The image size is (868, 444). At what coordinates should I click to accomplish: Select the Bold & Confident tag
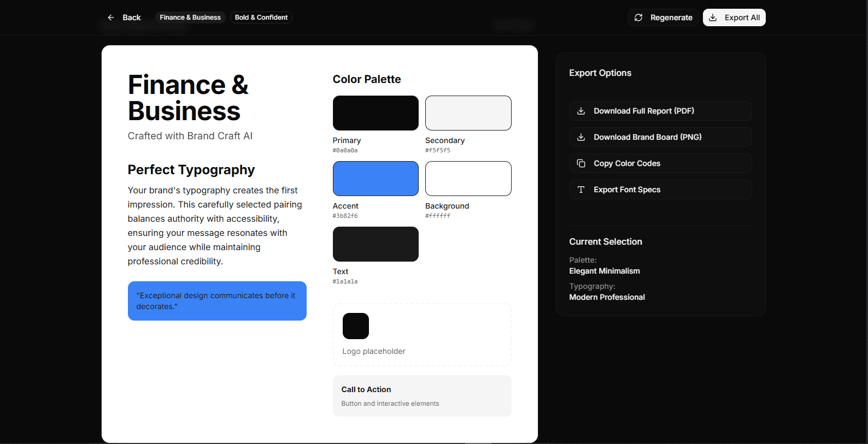pos(261,17)
